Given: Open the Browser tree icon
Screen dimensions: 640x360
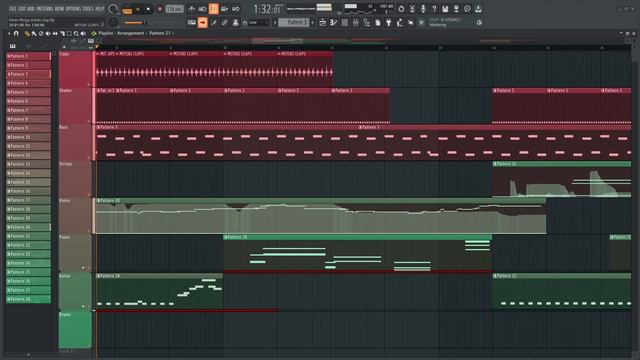Looking at the screenshot, I should click(x=367, y=22).
